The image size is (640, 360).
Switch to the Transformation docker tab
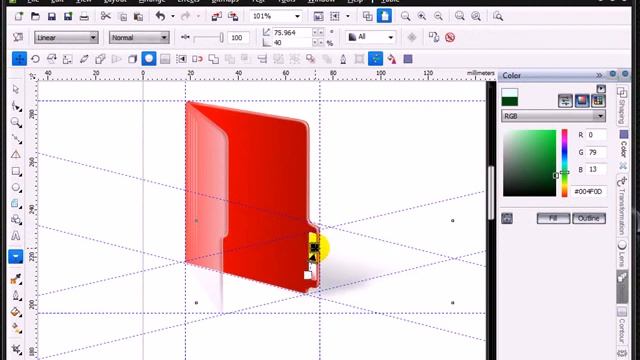pos(622,206)
